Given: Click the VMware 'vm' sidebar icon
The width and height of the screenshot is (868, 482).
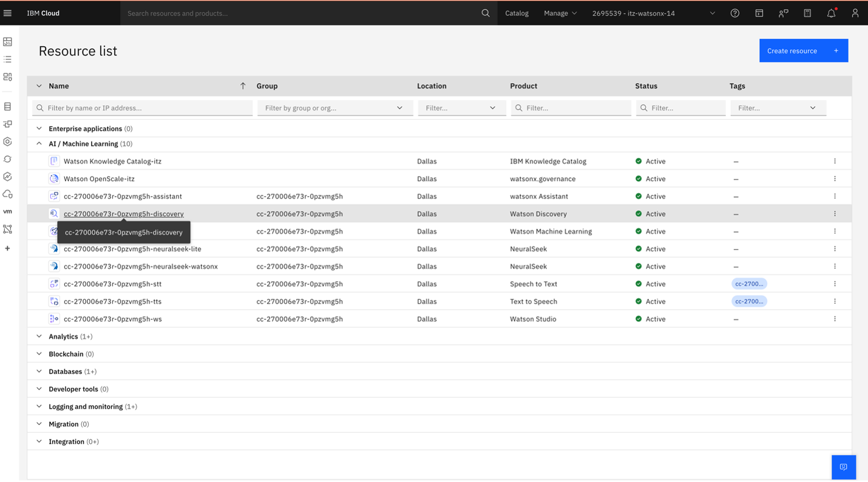Looking at the screenshot, I should (7, 211).
